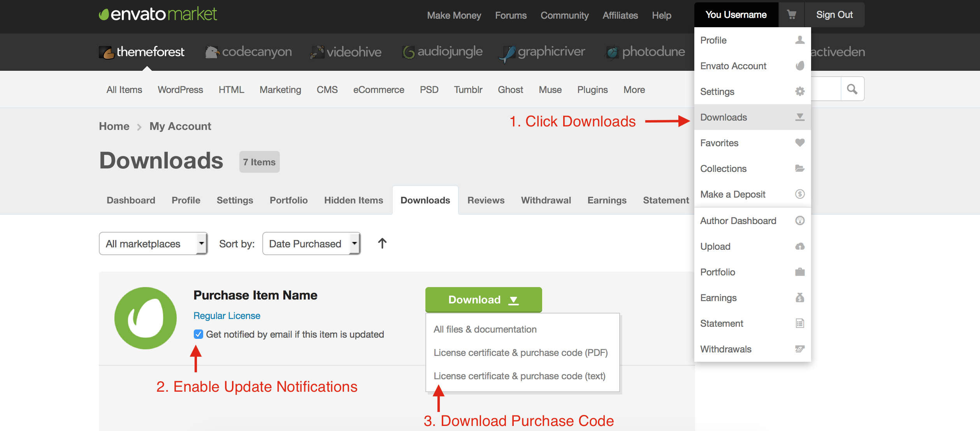
Task: Click the Earnings money bag icon
Action: coord(800,298)
